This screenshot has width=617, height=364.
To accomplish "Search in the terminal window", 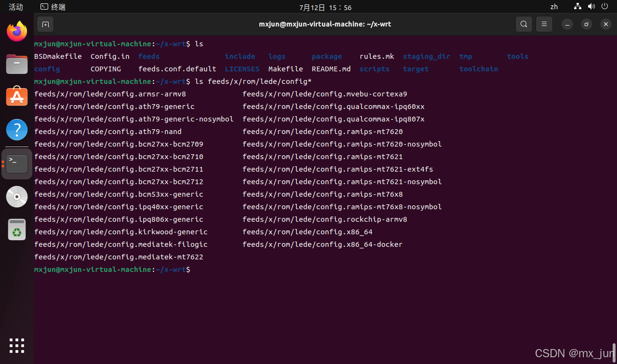I will [x=524, y=24].
